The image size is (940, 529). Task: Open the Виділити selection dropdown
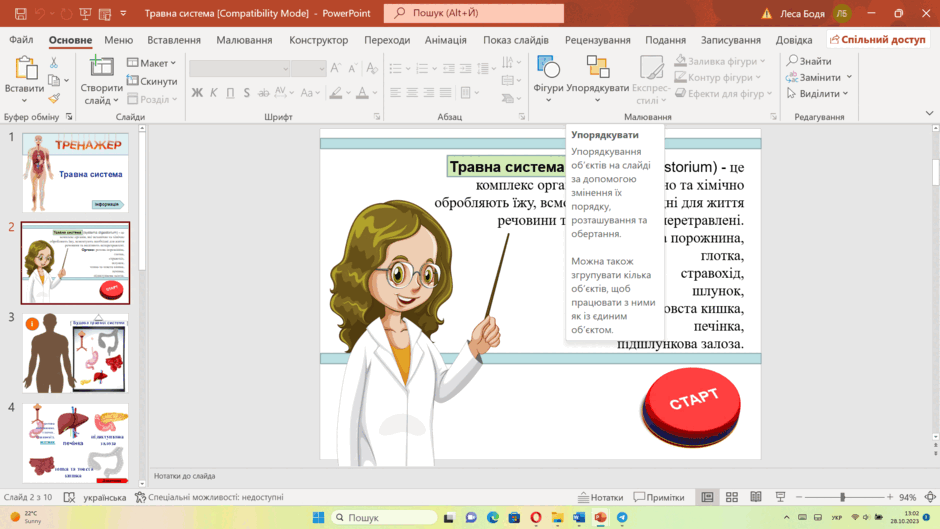[x=818, y=94]
